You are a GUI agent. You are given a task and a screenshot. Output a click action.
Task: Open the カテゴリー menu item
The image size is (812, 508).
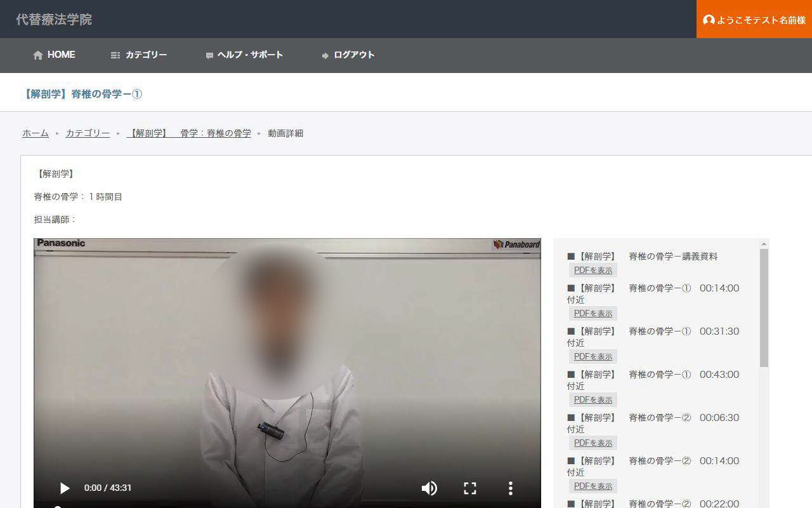point(146,55)
